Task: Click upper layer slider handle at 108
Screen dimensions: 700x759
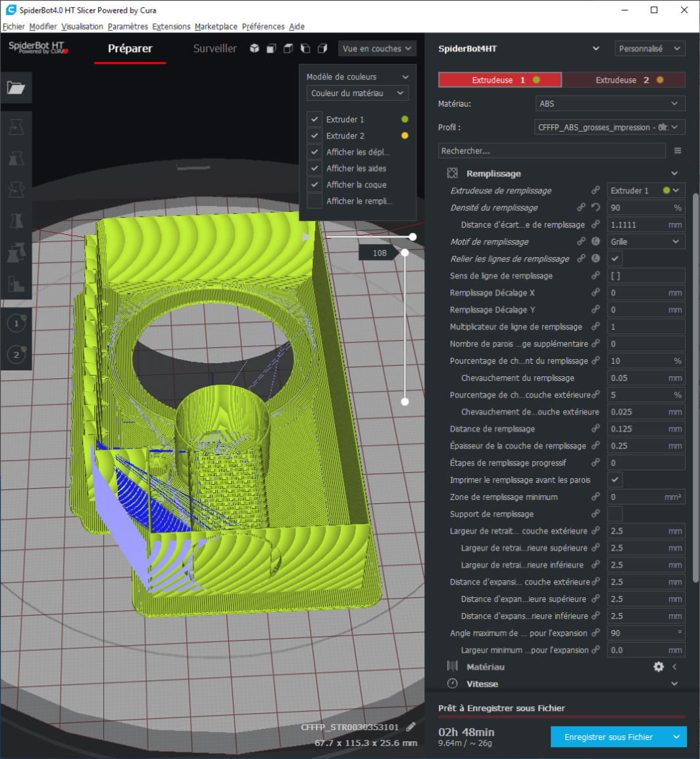Action: click(x=405, y=253)
